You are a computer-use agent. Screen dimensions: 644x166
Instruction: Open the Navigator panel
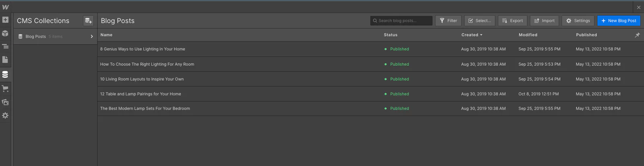[5, 46]
